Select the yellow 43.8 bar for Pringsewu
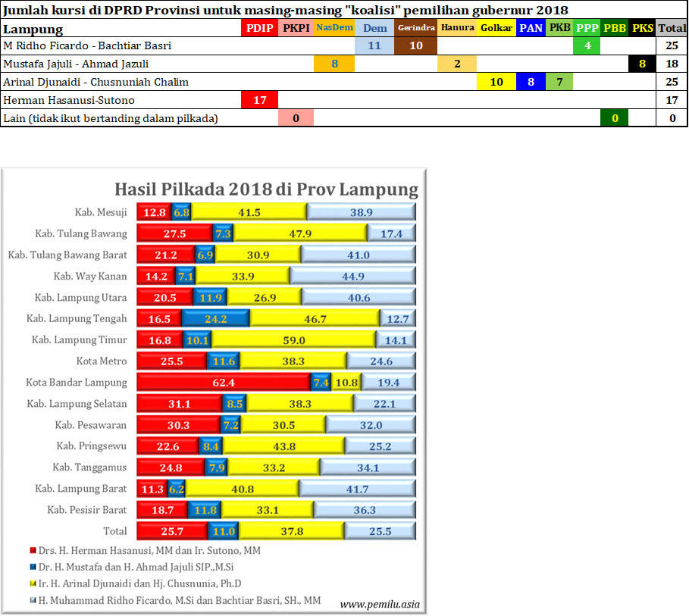The width and height of the screenshot is (689, 616). tap(283, 446)
